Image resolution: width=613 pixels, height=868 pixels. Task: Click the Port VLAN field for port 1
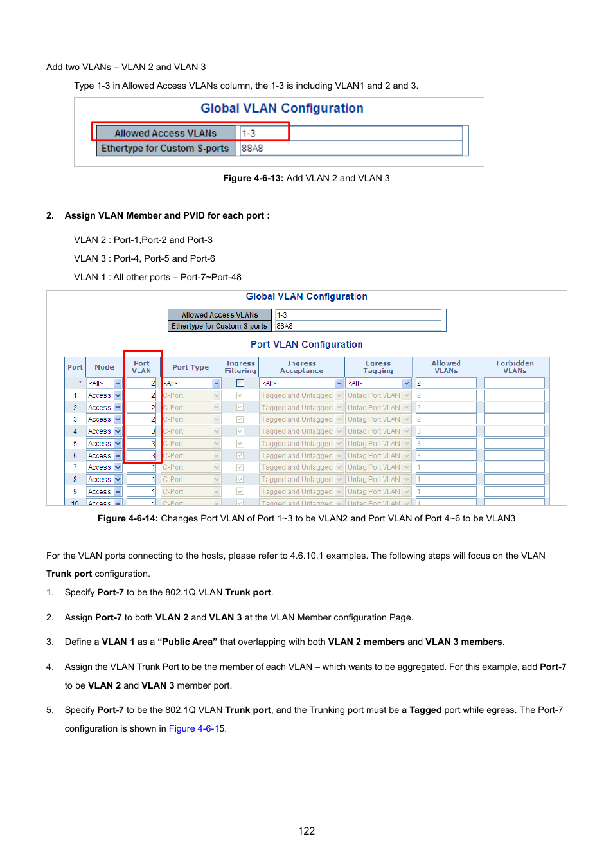click(141, 395)
